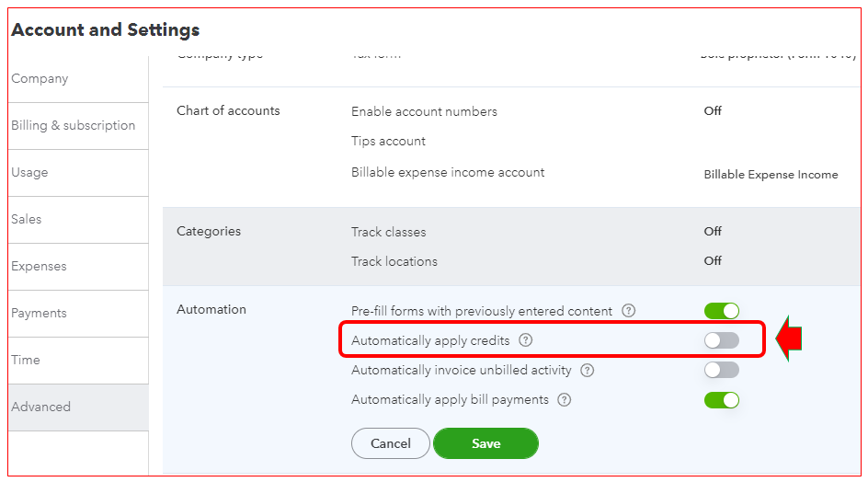Go to Billing & subscription tab
868x482 pixels.
(x=74, y=126)
